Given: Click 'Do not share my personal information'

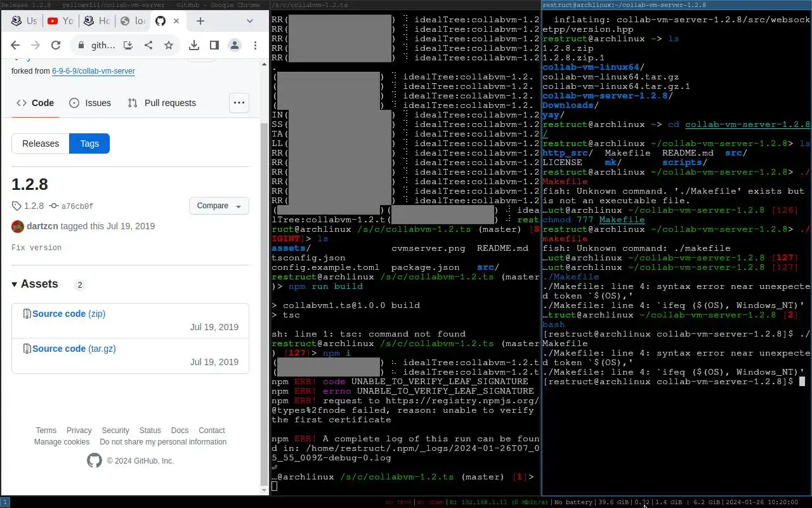Looking at the screenshot, I should pyautogui.click(x=163, y=442).
